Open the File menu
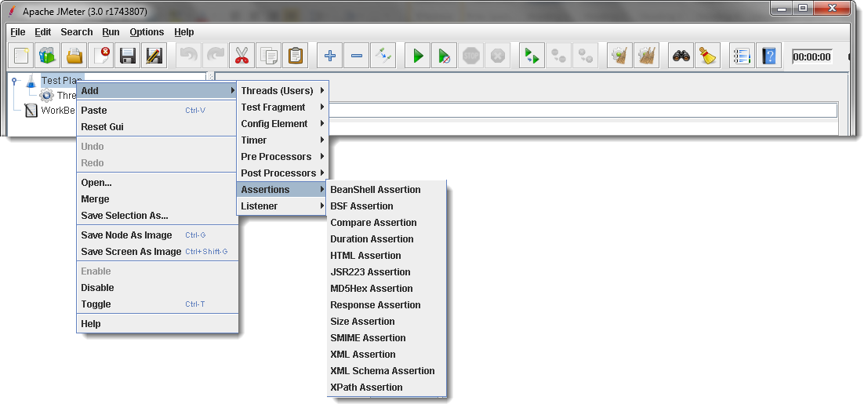Screen dimensions: 868x404 point(18,32)
